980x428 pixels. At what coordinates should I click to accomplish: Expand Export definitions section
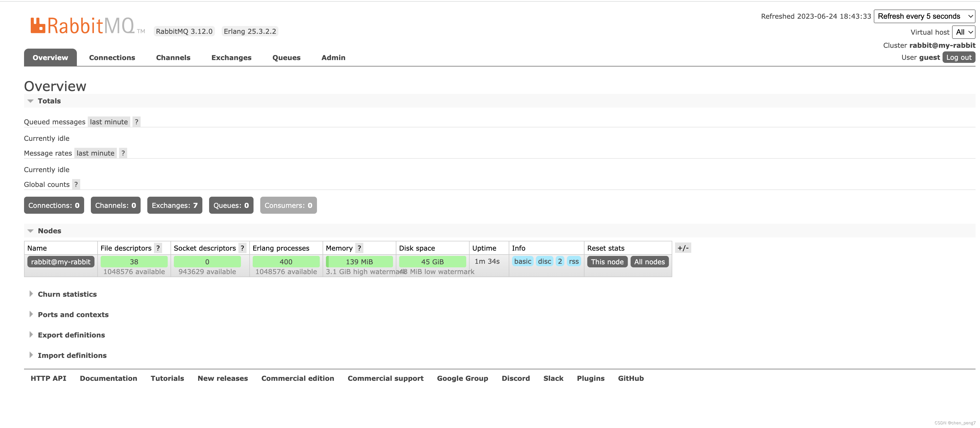(67, 335)
